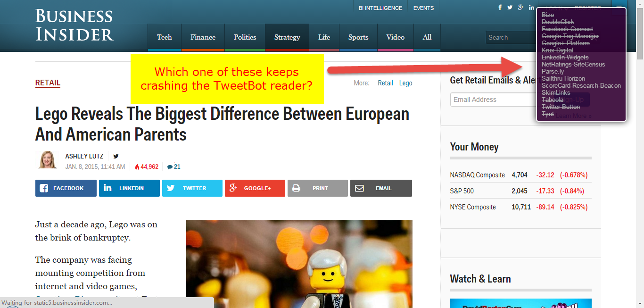Click the Watch & Learn heading
Screen dimensions: 644x308
[x=480, y=279]
